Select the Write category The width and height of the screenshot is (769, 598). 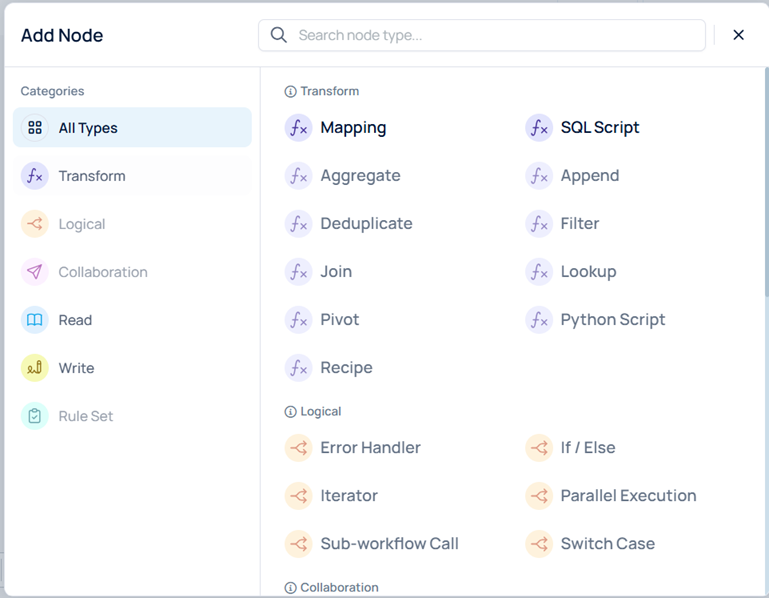pos(76,368)
